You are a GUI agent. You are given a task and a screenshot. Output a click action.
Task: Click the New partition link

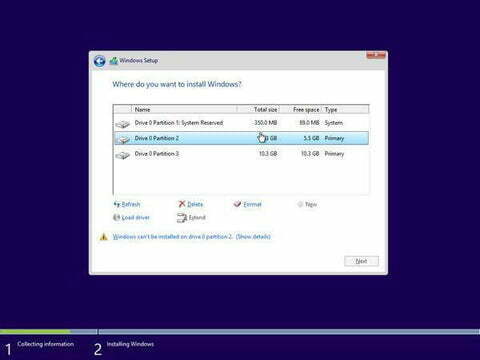tap(311, 204)
